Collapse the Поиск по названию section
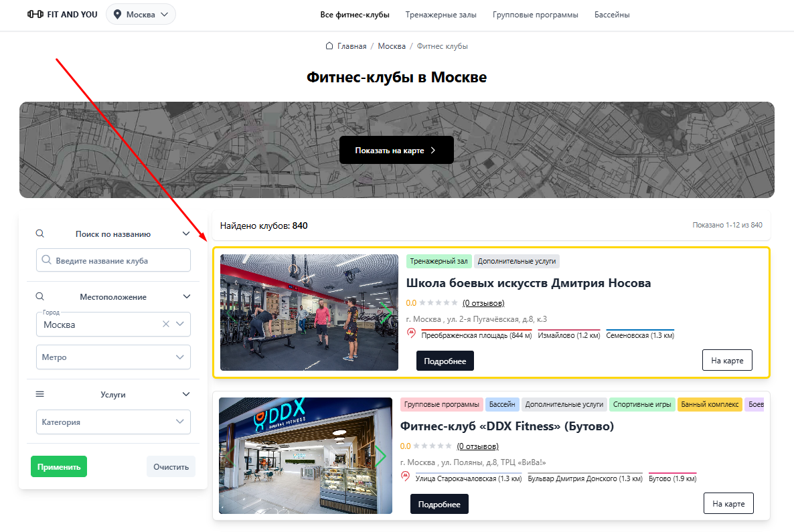Screen dimensions: 794x532 click(186, 234)
